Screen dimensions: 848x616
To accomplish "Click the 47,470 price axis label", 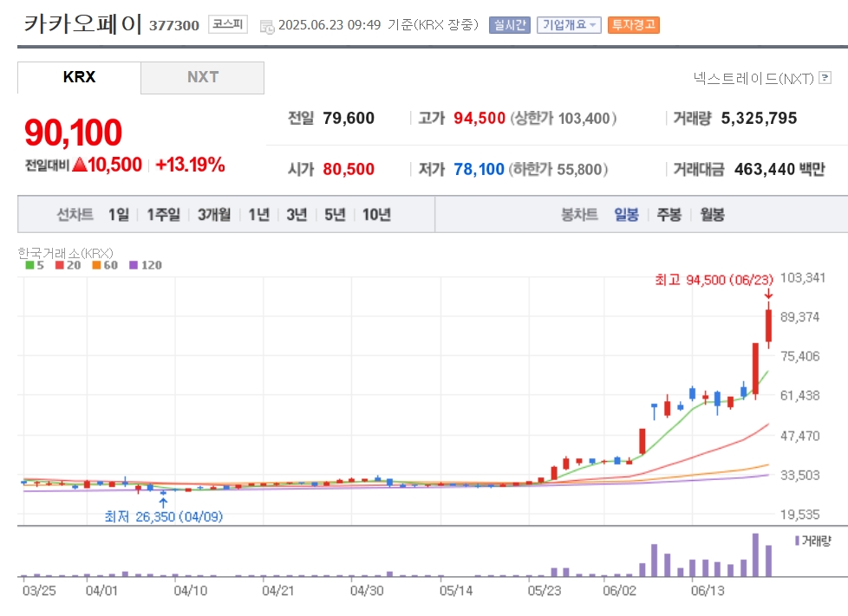I will [799, 436].
